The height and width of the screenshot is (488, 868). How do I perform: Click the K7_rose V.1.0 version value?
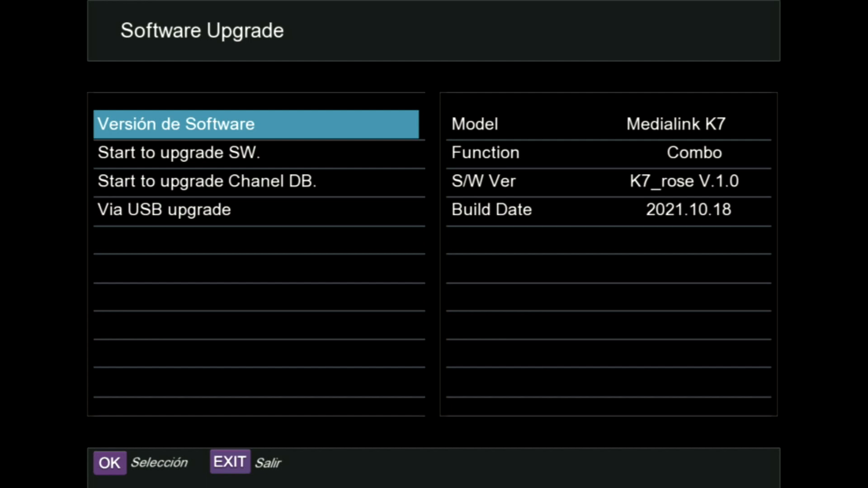tap(684, 181)
